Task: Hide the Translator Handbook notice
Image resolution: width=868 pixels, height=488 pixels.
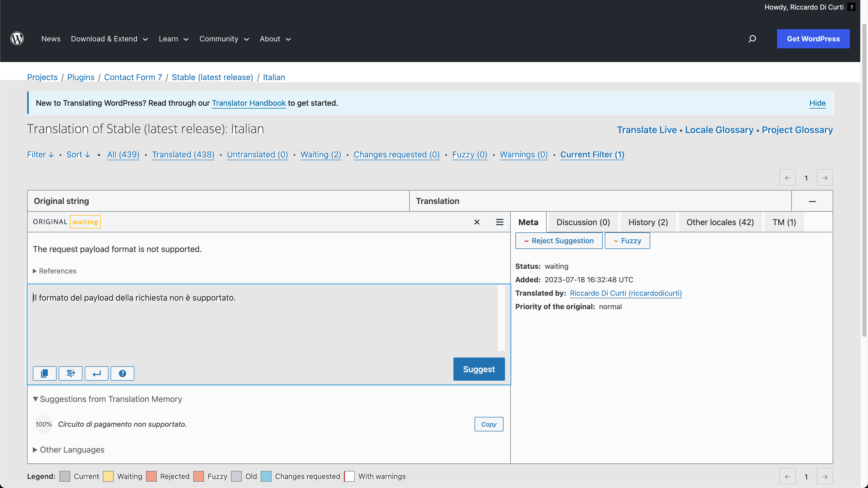Action: pos(817,103)
